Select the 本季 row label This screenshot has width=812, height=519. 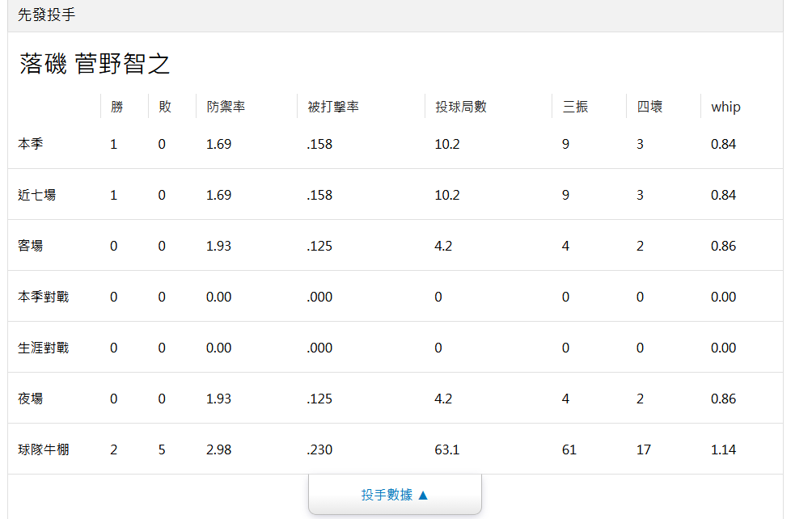[31, 144]
